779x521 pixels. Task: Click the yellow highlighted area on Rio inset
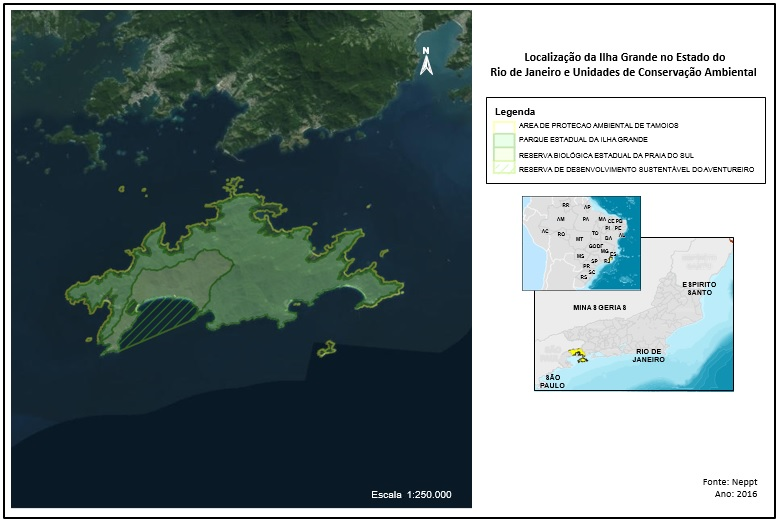click(x=576, y=353)
